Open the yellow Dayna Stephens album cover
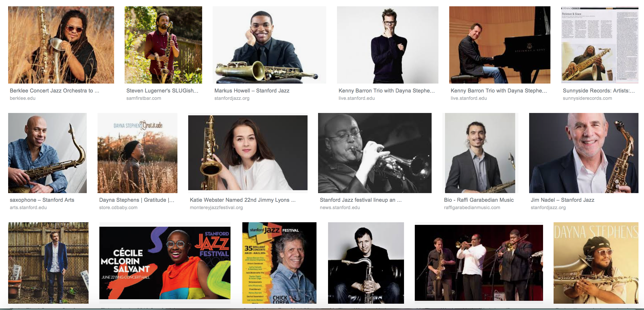The height and width of the screenshot is (310, 644). pos(596,263)
